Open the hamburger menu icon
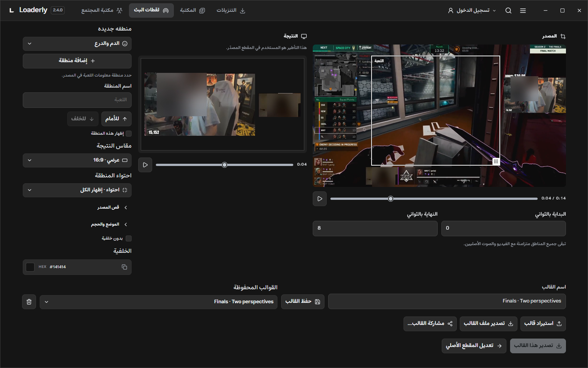 pos(523,11)
